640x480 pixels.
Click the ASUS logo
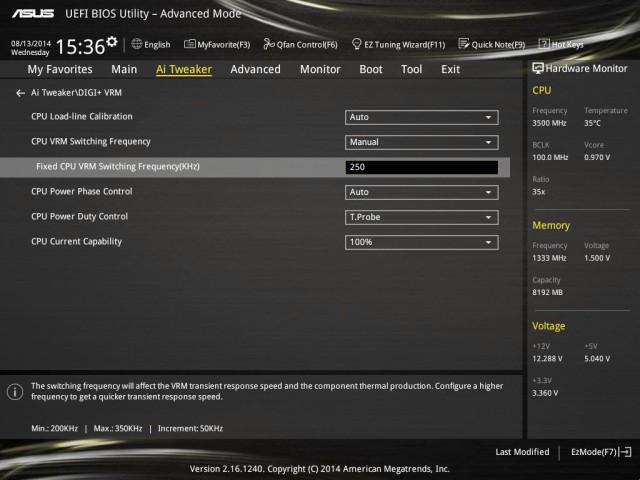click(33, 13)
